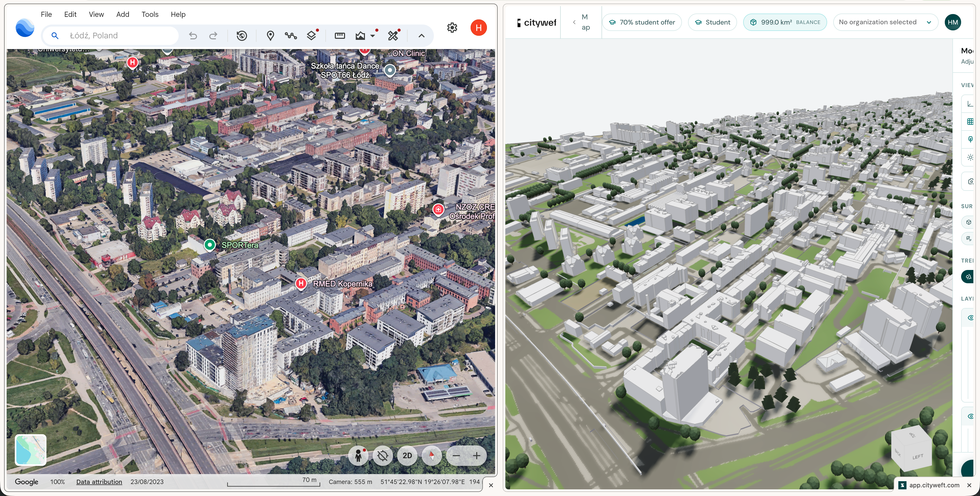Open the minimap thumbnail in Google Earth

(30, 450)
